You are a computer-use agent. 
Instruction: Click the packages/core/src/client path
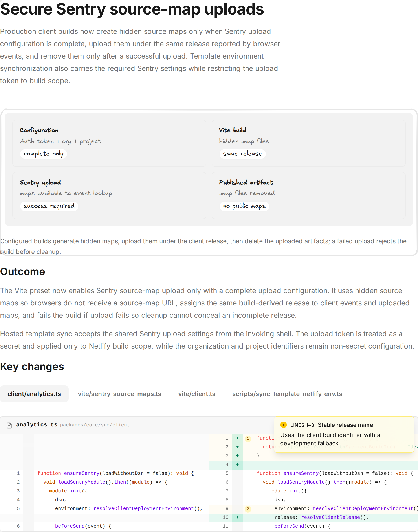coord(95,425)
